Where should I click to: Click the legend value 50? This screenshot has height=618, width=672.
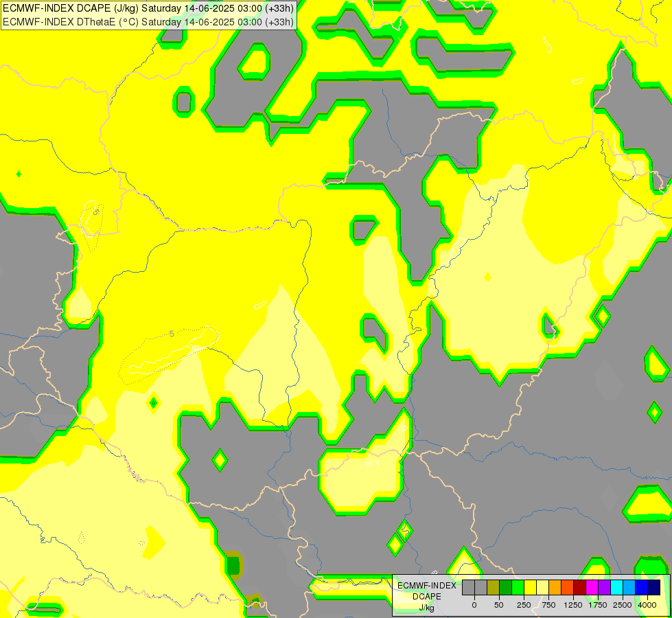(x=499, y=605)
